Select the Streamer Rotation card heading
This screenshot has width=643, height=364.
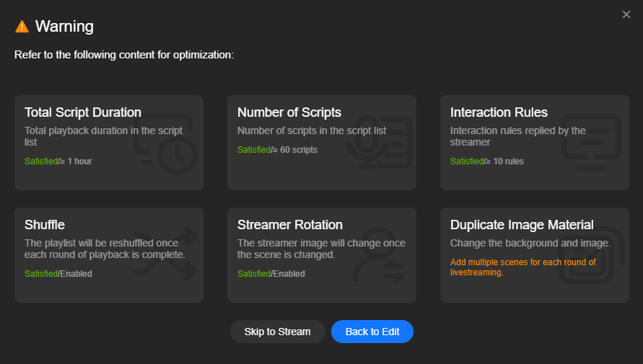[x=290, y=225]
